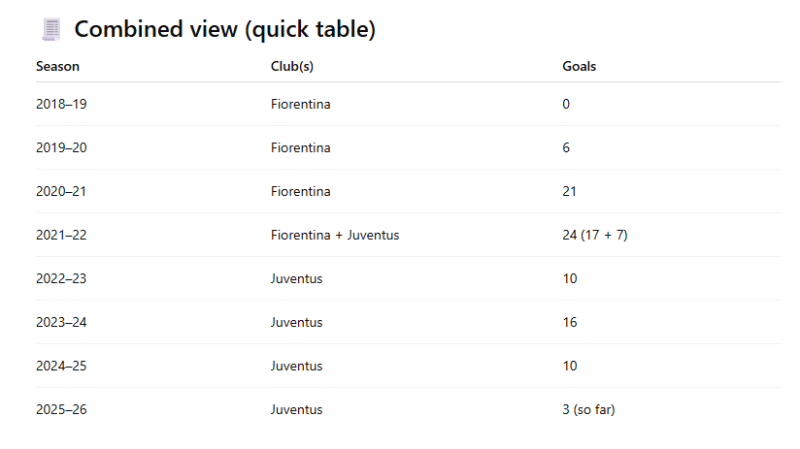Click the 'Fiorentina + Juventus' club cell
The image size is (800, 449).
[x=335, y=235]
